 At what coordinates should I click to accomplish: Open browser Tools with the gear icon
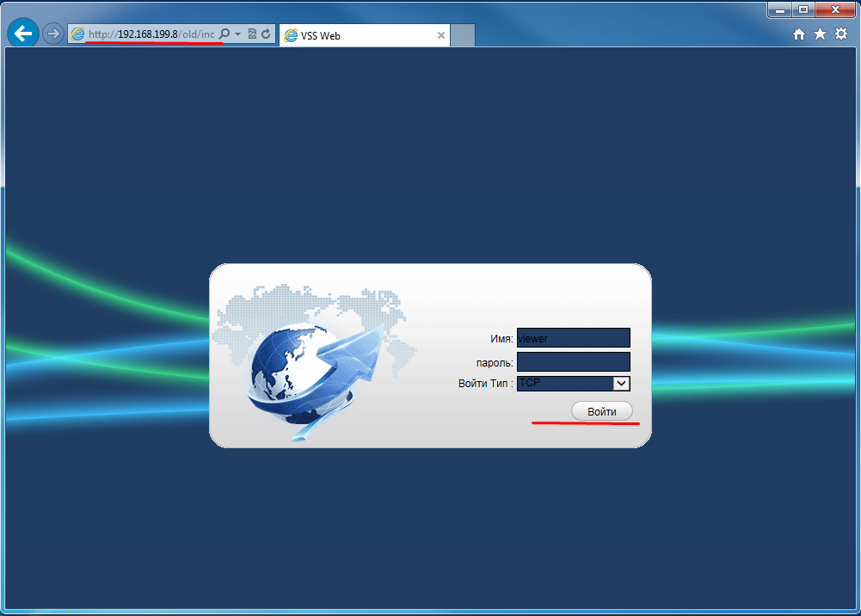coord(841,34)
